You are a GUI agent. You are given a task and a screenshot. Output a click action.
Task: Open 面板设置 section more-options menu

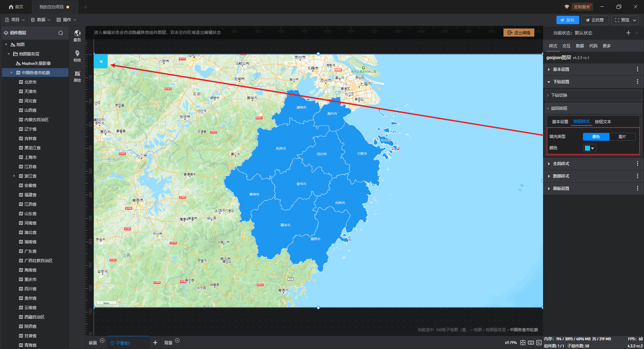637,189
